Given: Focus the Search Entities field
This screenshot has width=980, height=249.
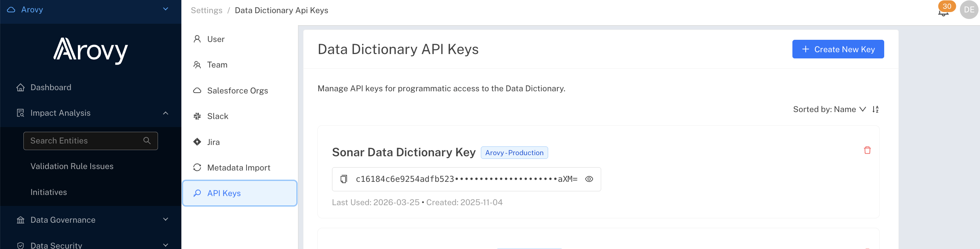Looking at the screenshot, I should [x=91, y=141].
